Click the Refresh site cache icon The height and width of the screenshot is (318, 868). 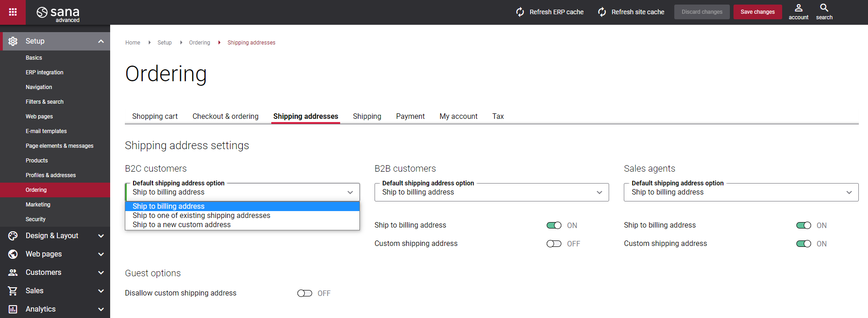(602, 12)
